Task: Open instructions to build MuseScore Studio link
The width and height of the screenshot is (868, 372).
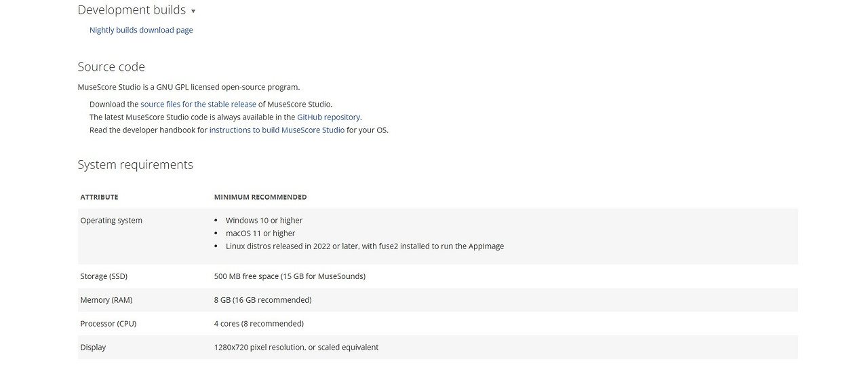Action: point(277,130)
